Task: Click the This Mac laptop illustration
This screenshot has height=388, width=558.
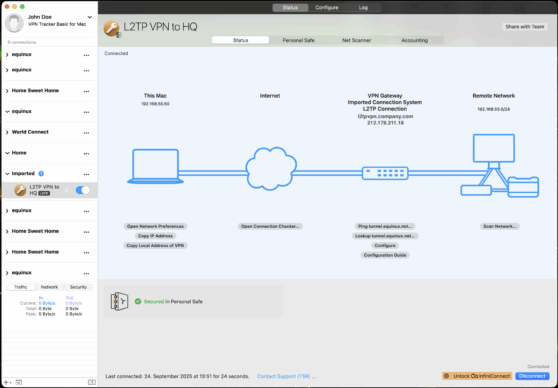Action: tap(155, 166)
